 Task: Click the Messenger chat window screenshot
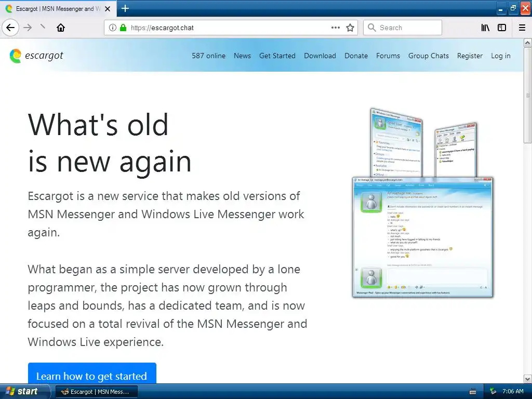[423, 237]
